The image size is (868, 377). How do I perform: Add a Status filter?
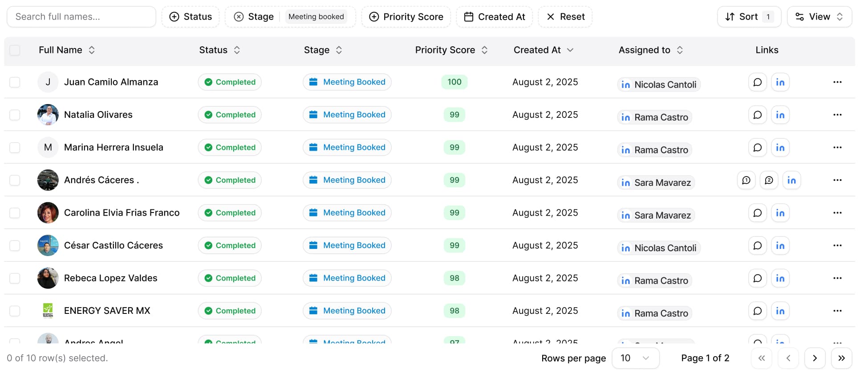(191, 17)
